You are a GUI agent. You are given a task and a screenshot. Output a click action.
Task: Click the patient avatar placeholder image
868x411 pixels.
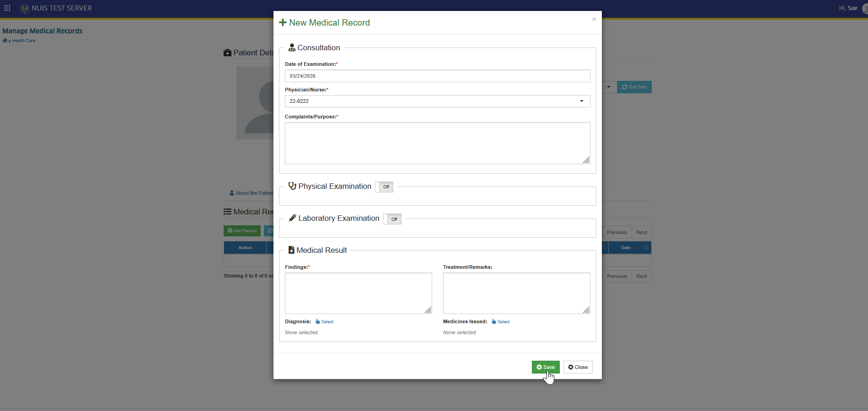[x=255, y=103]
